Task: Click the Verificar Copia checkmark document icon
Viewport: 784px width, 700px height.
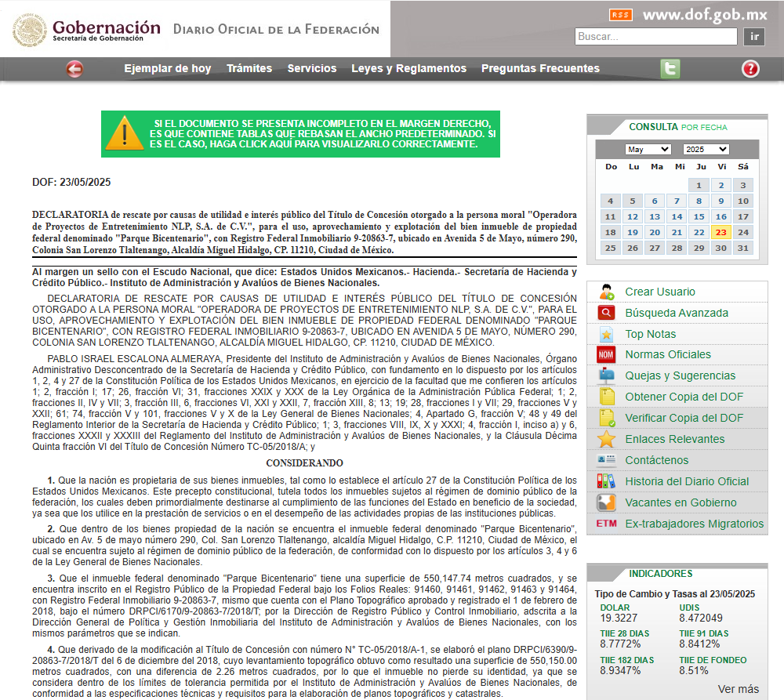Action: (607, 418)
